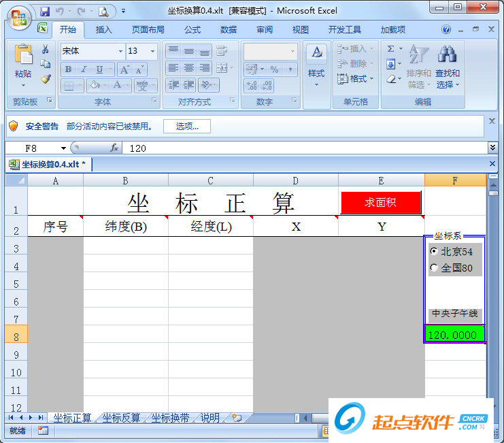Decrease decimal places
504x443 pixels.
coord(267,86)
